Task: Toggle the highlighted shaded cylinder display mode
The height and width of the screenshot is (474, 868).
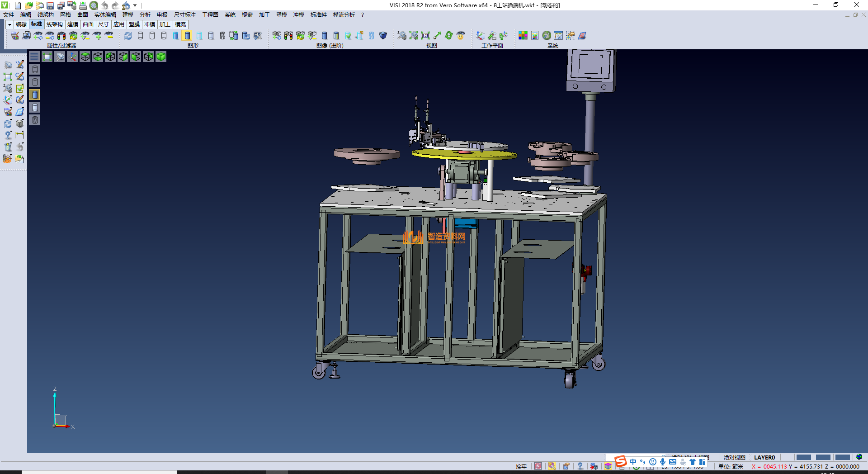Action: (x=187, y=35)
